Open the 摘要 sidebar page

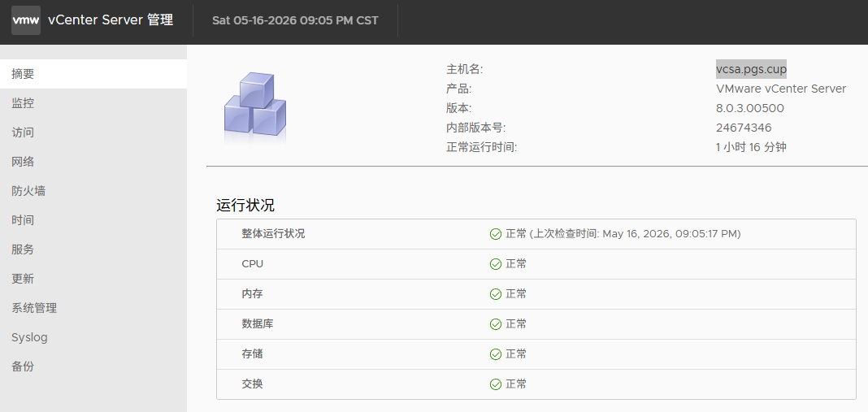(x=93, y=74)
